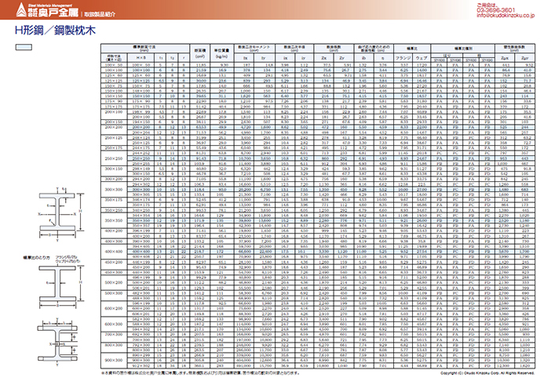This screenshot has width=551, height=392.
Task: Select the 単位質量 column header
Action: point(221,53)
